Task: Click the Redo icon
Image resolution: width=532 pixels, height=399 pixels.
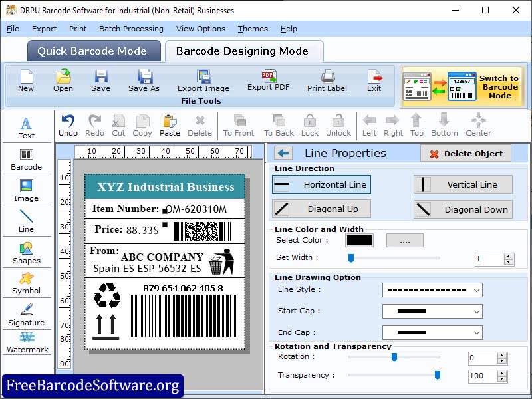Action: 94,126
